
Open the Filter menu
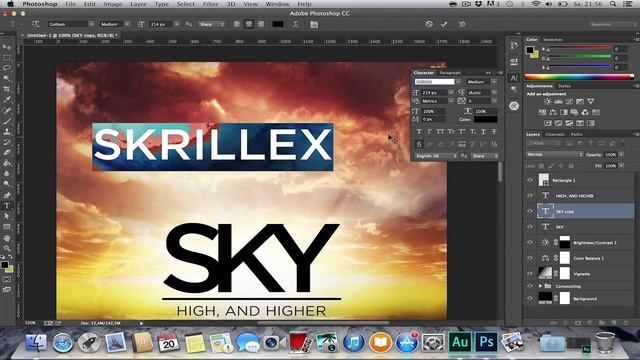pyautogui.click(x=210, y=4)
